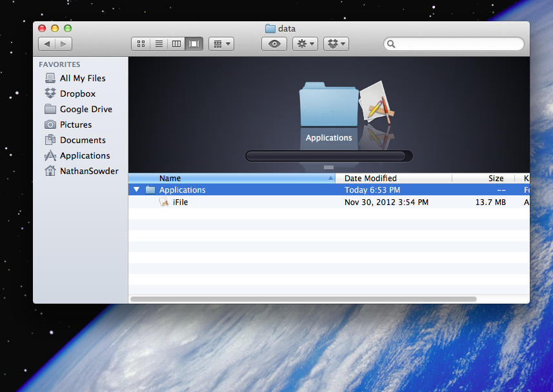Open the item arrangement dropdown
This screenshot has width=553, height=392.
coord(220,44)
